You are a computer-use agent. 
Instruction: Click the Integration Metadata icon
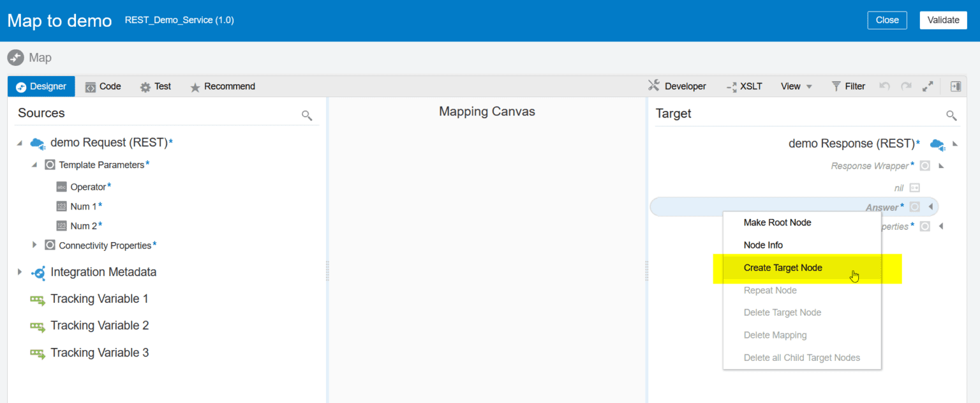tap(38, 273)
